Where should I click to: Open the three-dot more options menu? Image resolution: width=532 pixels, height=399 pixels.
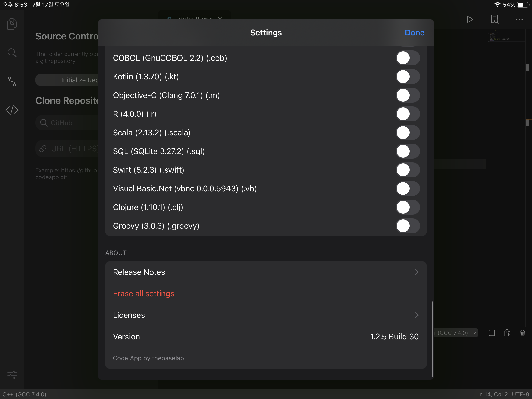coord(519,19)
